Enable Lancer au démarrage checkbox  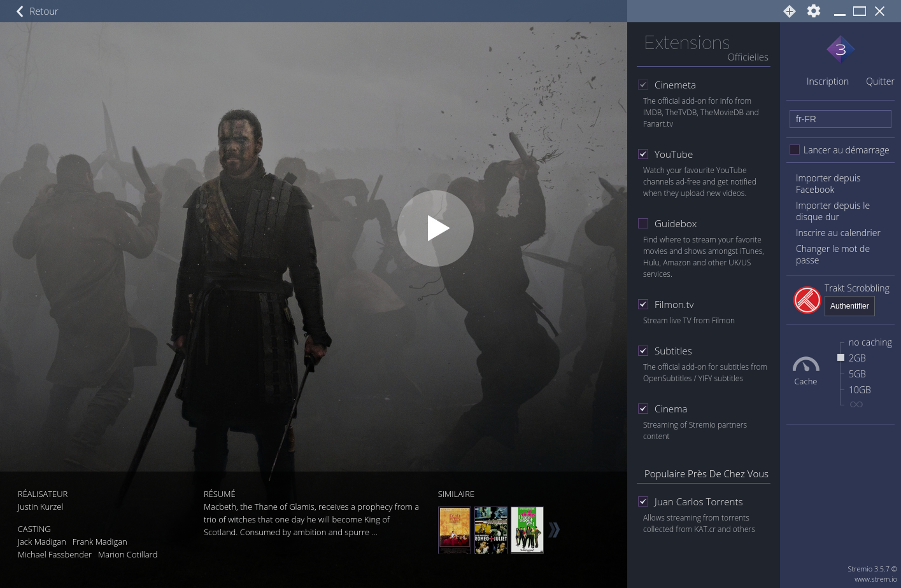(795, 150)
